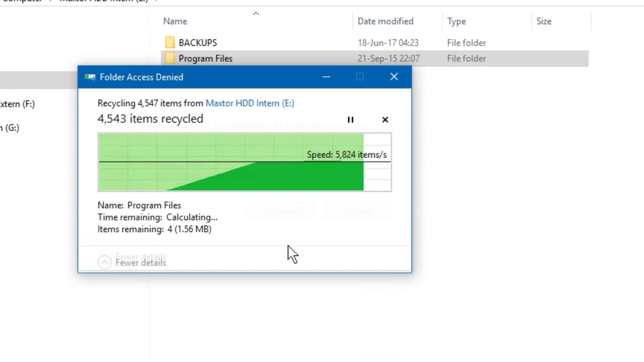Minimize the Folder Access Denied dialog
Screen dimensions: 644x362
point(327,77)
